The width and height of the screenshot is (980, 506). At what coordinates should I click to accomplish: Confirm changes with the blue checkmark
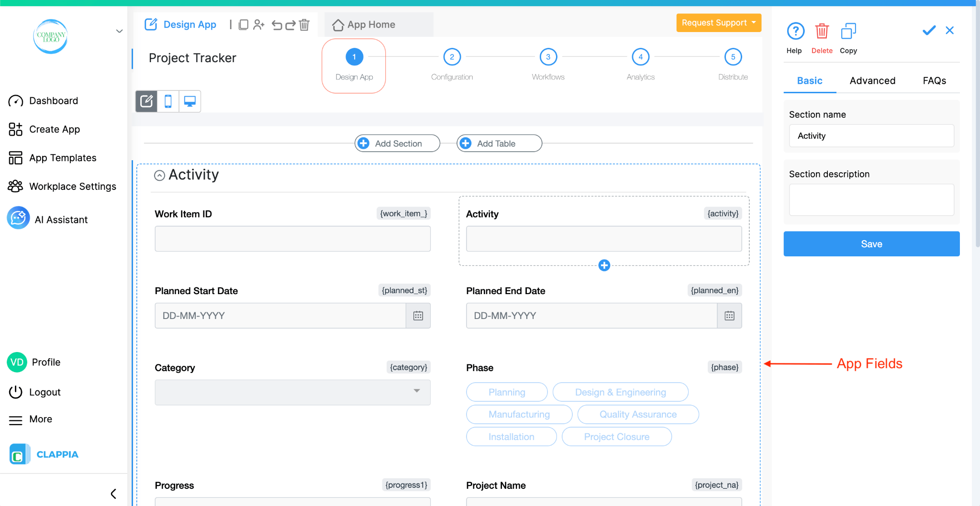(929, 31)
